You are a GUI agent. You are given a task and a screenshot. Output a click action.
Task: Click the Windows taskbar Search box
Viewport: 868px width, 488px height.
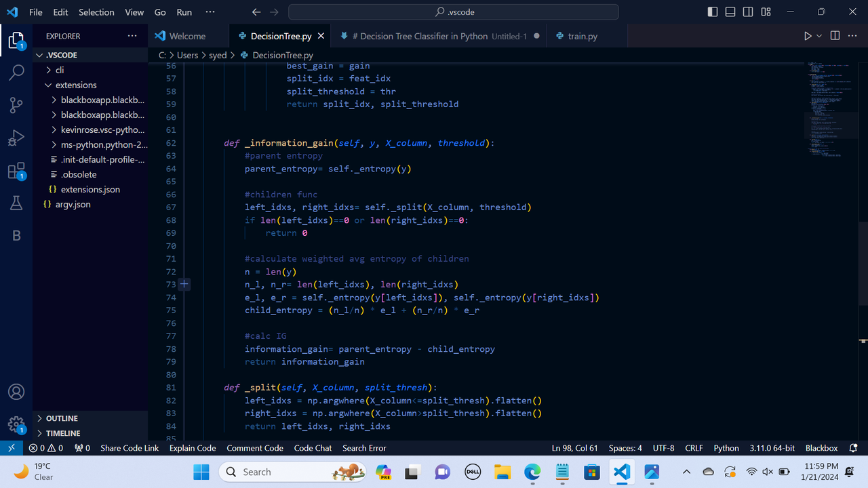(x=292, y=472)
